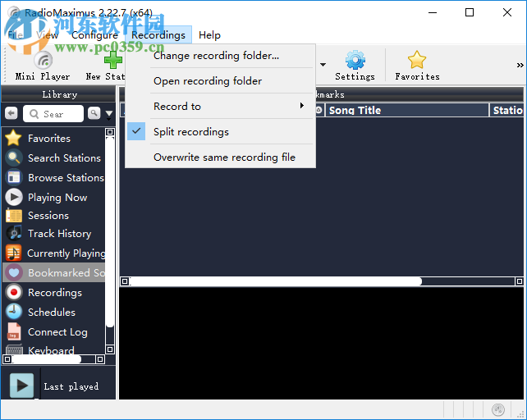This screenshot has height=420, width=527.
Task: Click the library search magnifier button
Action: 94,113
